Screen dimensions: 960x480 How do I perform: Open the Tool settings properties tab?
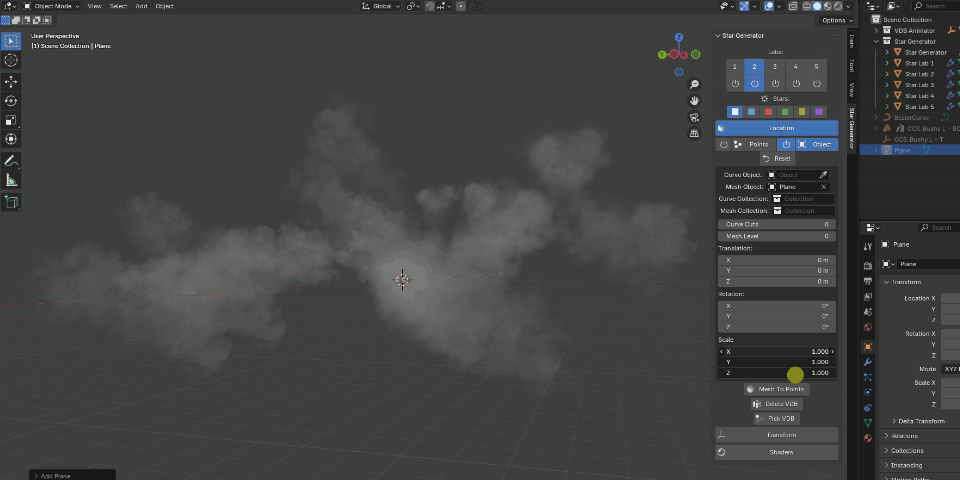[868, 246]
